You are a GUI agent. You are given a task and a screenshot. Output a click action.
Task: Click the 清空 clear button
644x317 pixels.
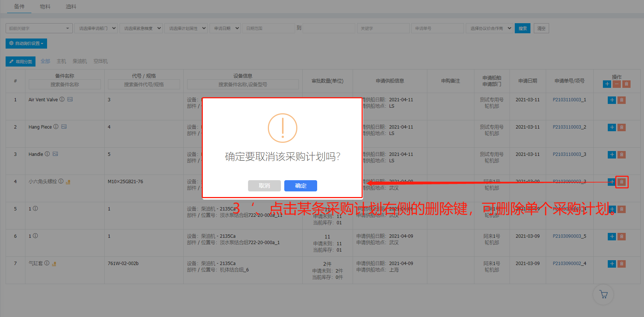541,28
